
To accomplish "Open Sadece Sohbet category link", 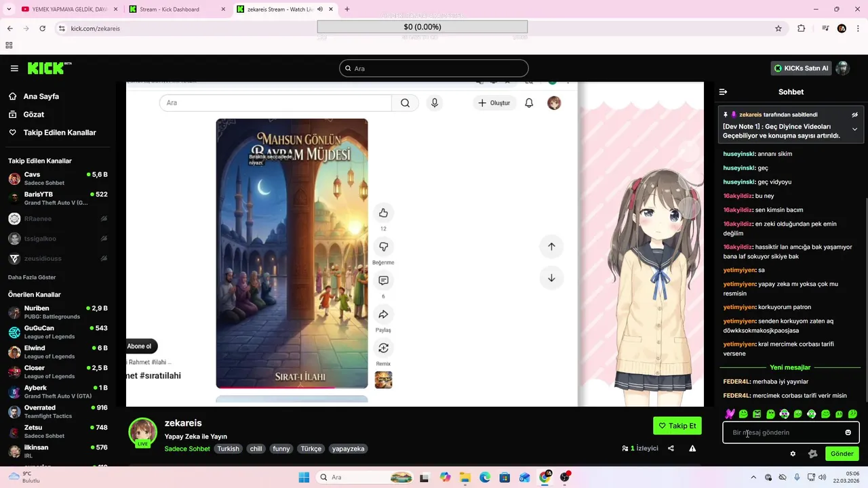I will [x=187, y=449].
